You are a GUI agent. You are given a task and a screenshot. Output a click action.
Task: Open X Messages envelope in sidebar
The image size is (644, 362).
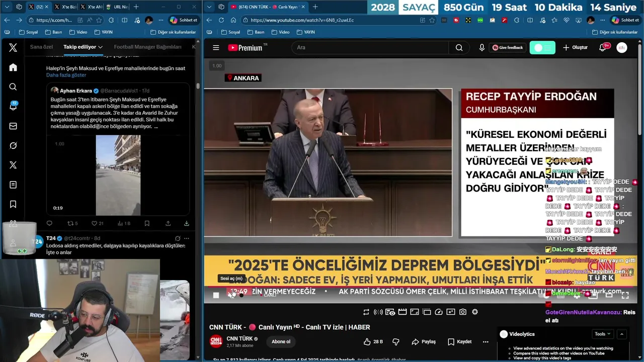(x=13, y=126)
